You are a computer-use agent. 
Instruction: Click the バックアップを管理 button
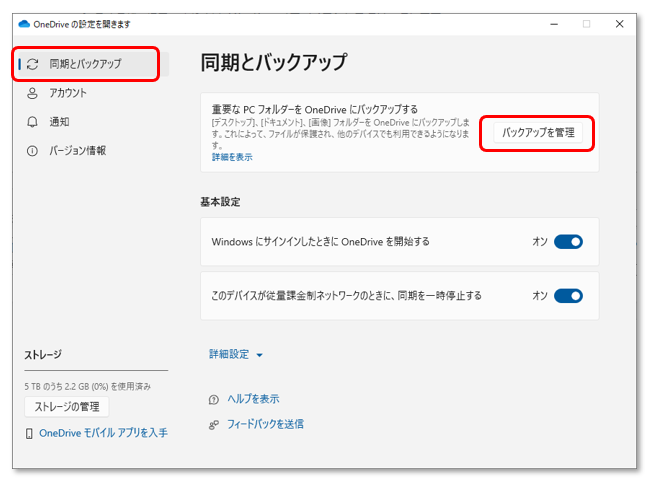tap(538, 133)
